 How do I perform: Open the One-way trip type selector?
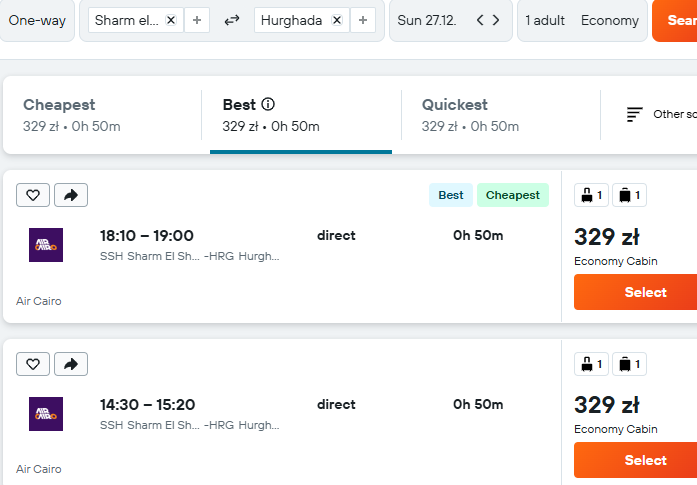pos(37,20)
